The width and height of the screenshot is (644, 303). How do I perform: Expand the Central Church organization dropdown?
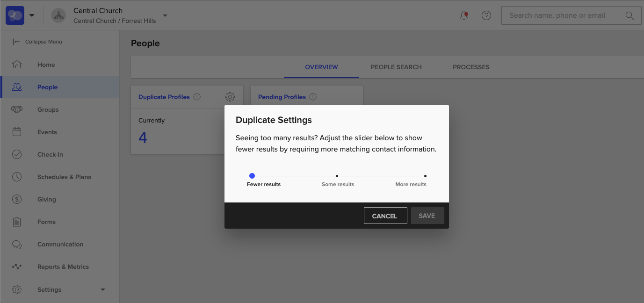164,15
